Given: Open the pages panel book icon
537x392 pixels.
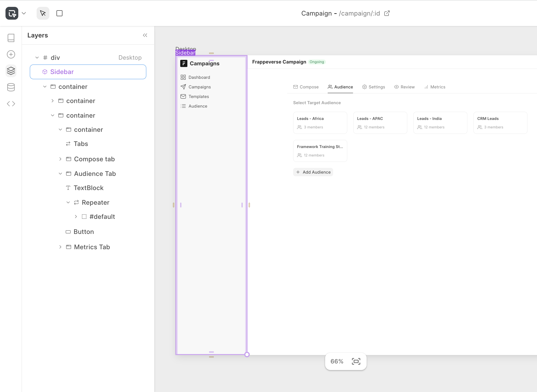Looking at the screenshot, I should click(x=11, y=38).
